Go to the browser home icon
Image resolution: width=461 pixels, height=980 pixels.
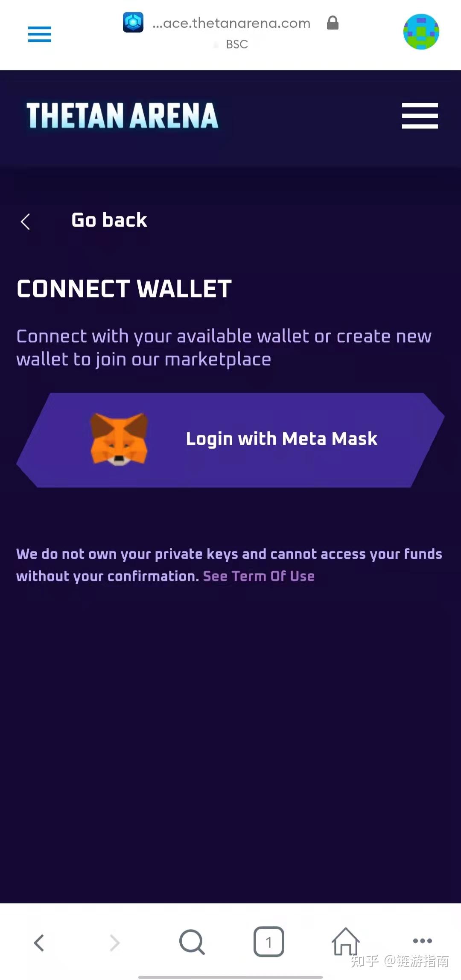point(346,941)
